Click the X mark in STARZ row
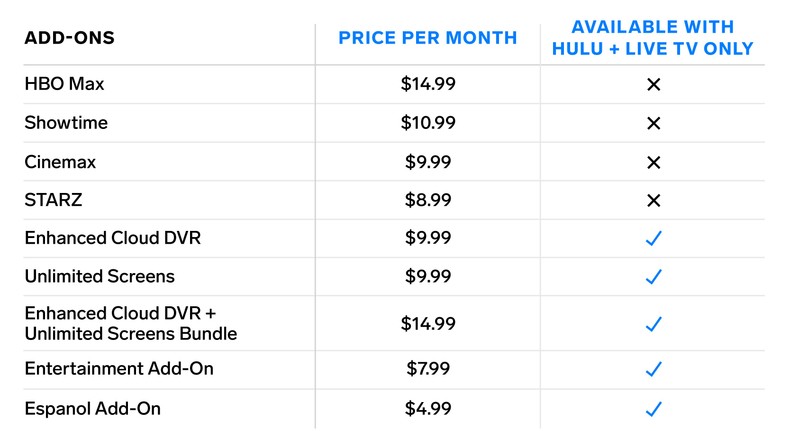Image resolution: width=790 pixels, height=431 pixels. click(653, 200)
